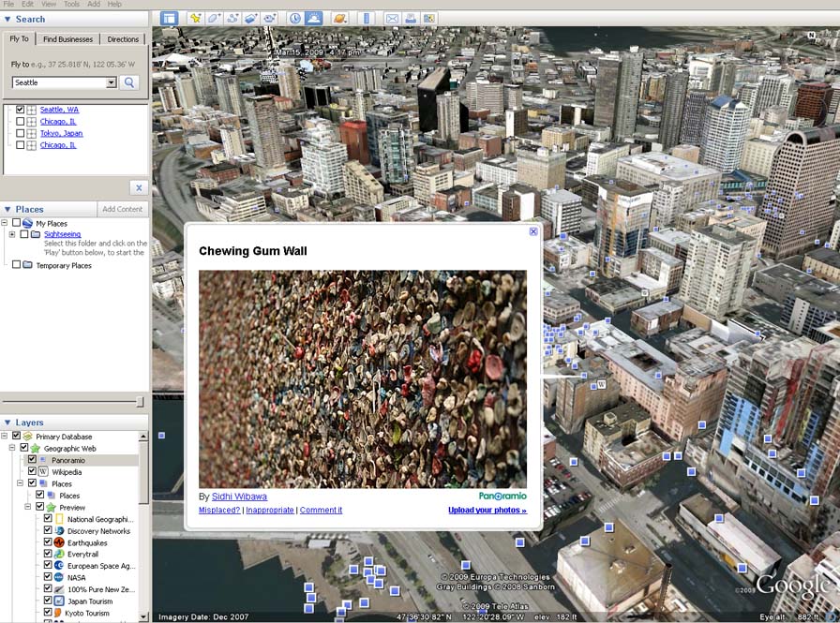Open the Sidhi Wibawa author link

pos(239,497)
